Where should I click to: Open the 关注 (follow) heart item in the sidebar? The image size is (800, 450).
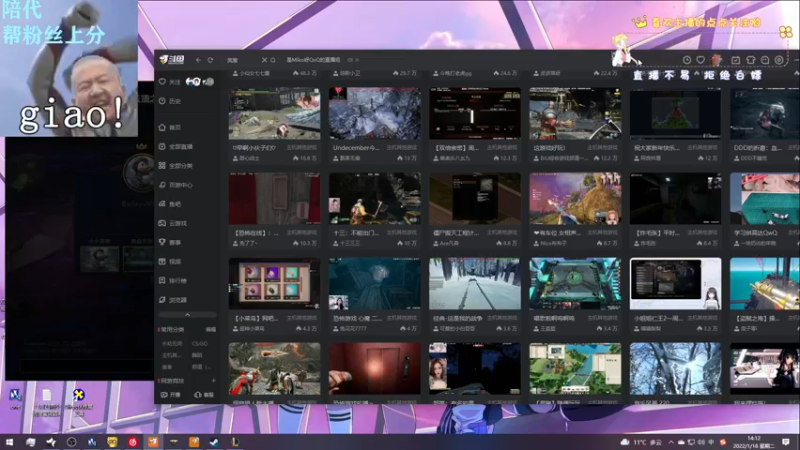[x=169, y=82]
